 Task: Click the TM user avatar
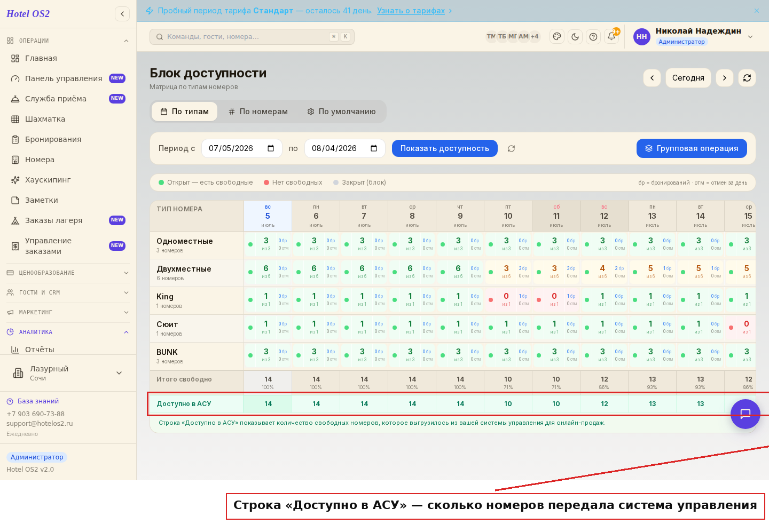coord(491,36)
